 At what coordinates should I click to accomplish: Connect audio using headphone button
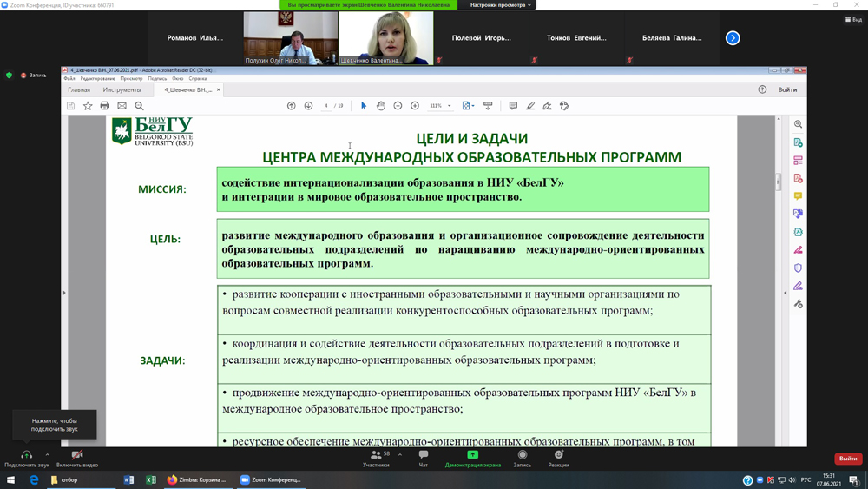coord(26,458)
